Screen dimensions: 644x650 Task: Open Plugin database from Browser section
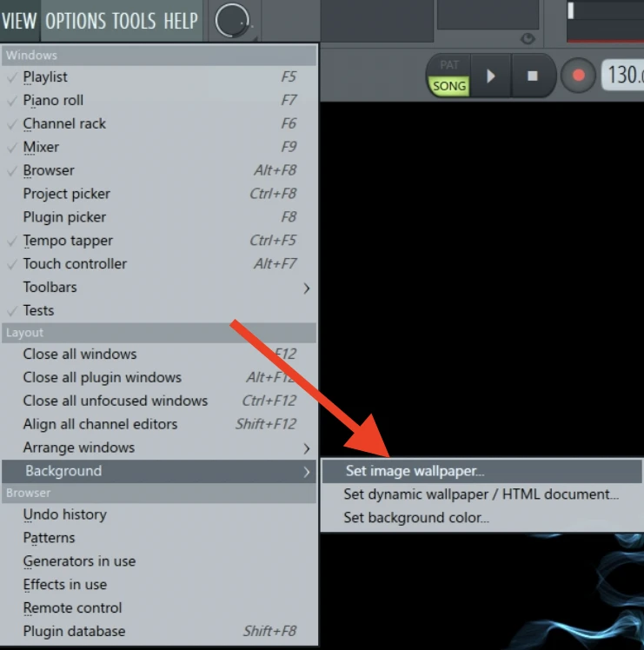[x=74, y=631]
